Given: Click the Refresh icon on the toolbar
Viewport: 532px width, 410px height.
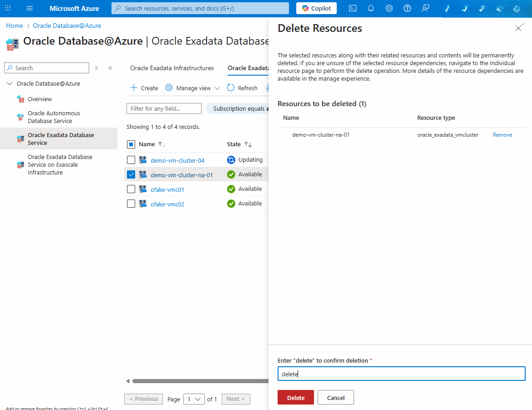Looking at the screenshot, I should (x=242, y=87).
